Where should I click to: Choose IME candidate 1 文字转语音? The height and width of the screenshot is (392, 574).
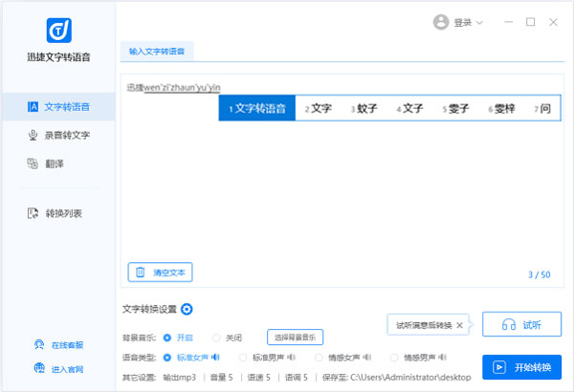257,108
